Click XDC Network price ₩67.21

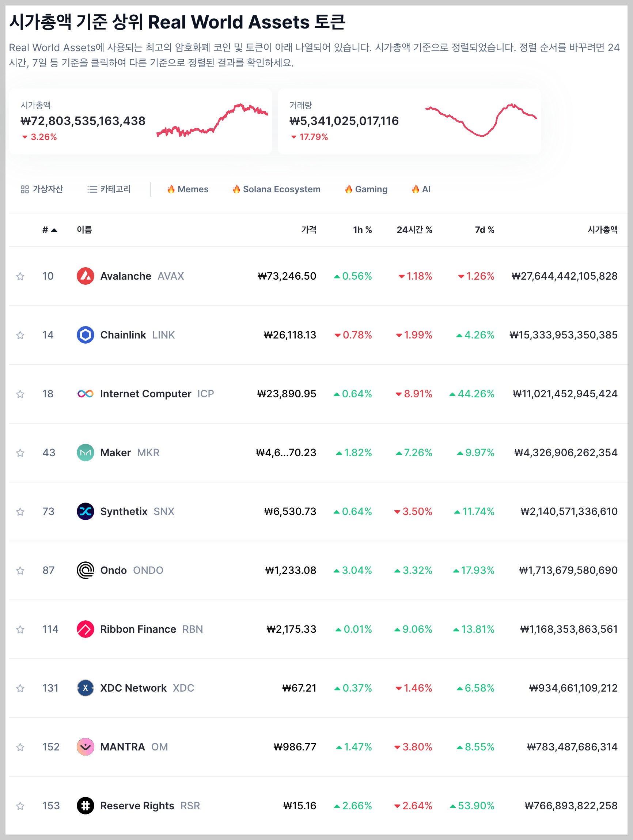click(x=299, y=688)
